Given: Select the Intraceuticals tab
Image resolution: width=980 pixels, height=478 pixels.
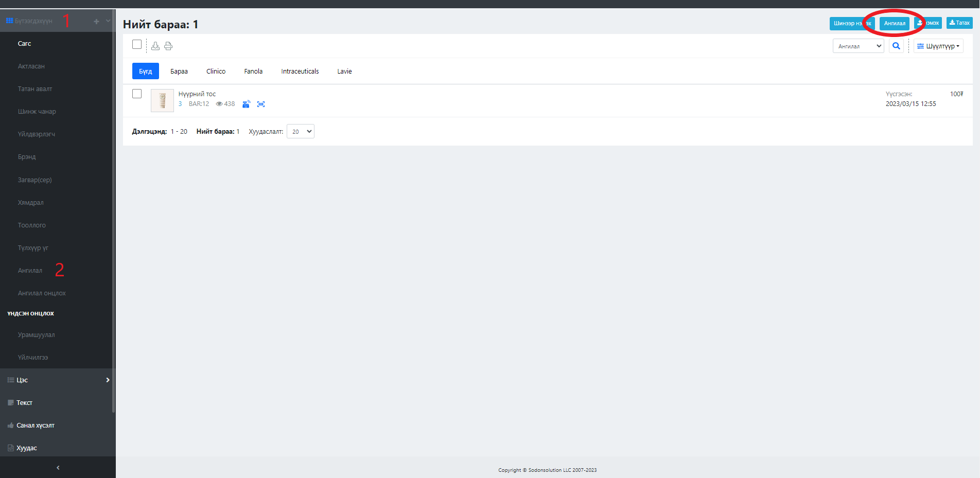Looking at the screenshot, I should 300,71.
